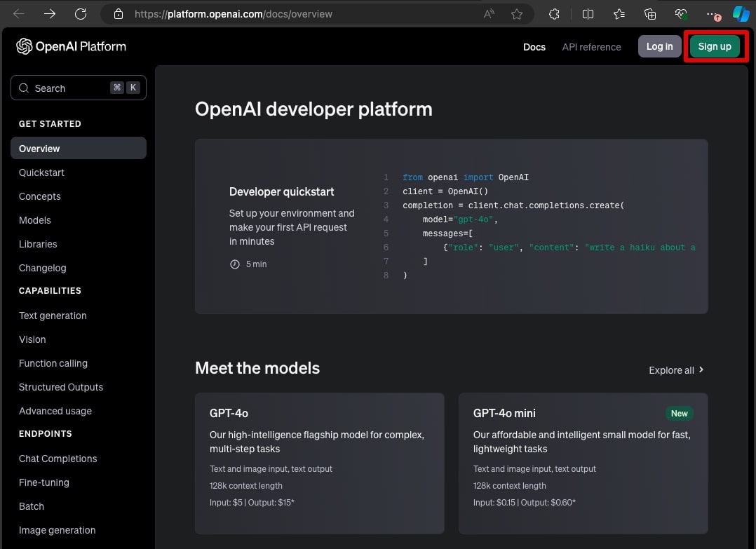The width and height of the screenshot is (756, 549).
Task: Open the Concepts sidebar item
Action: point(39,196)
